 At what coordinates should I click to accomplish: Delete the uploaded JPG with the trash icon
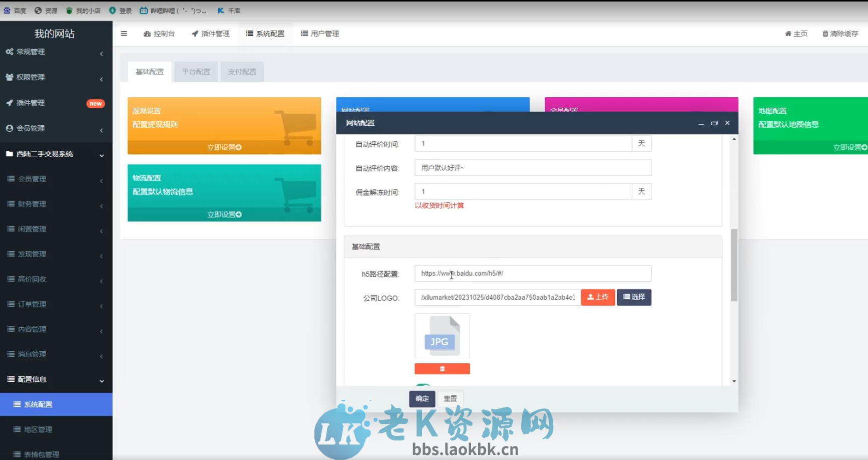click(x=442, y=368)
